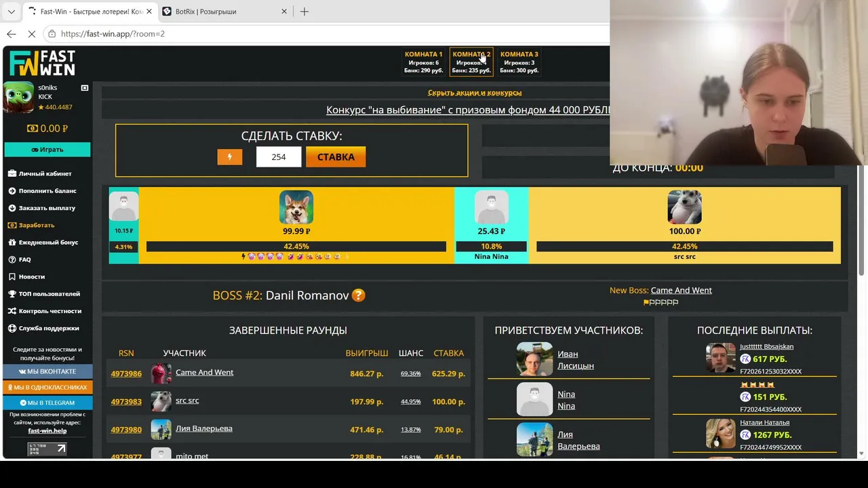Open the site information icon in the address bar
Screen dimensions: 868x488
(x=52, y=34)
